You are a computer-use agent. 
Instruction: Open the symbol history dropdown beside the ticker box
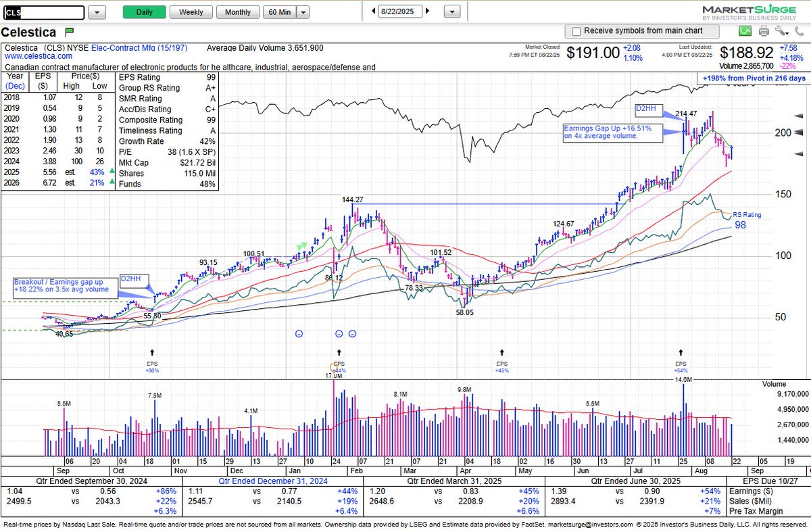tap(97, 12)
